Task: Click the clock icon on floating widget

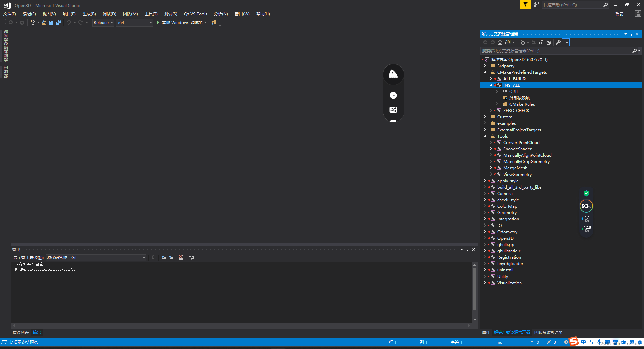Action: pos(393,95)
